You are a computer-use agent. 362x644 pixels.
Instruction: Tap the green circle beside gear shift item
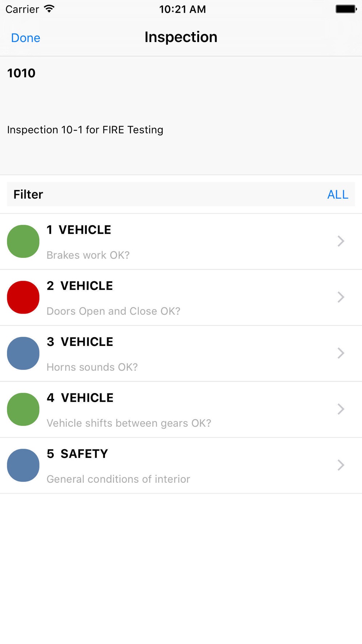(x=23, y=409)
